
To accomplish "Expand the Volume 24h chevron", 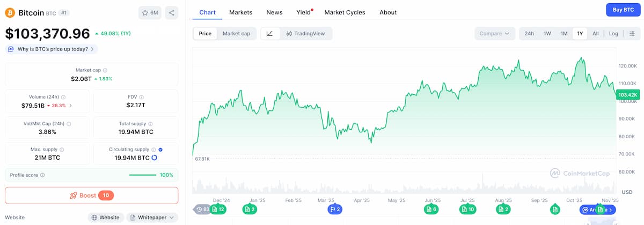I will point(71,106).
